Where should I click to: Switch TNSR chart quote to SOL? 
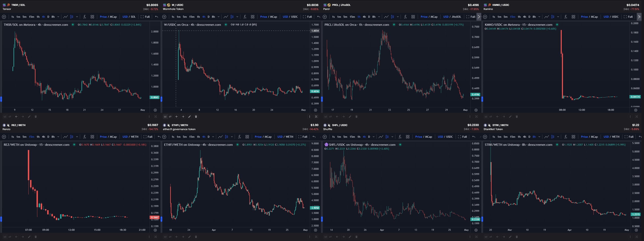tap(133, 17)
